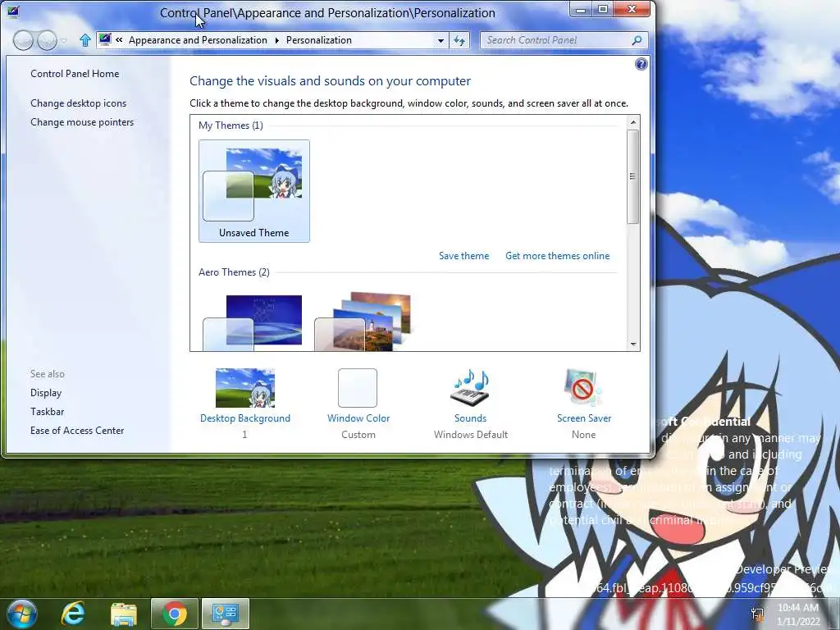This screenshot has width=840, height=630.
Task: Click the theme list scroll up arrow
Action: 633,123
